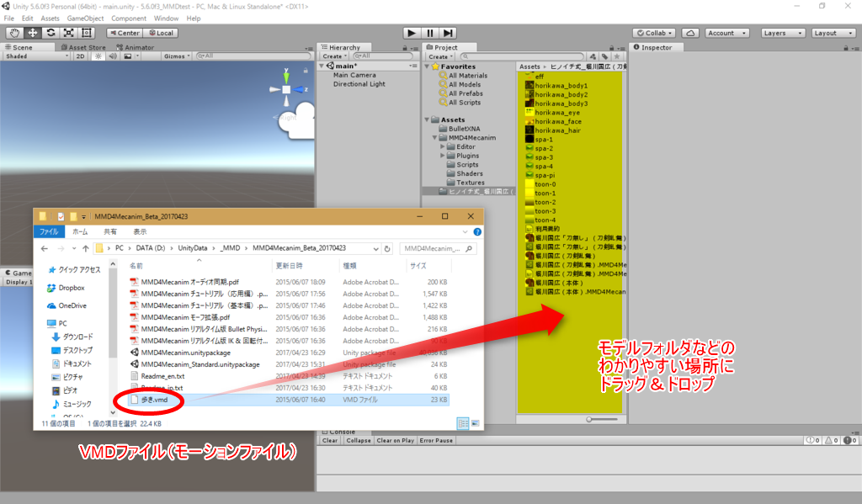
Task: Select the Move tool in Unity toolbar
Action: [x=33, y=33]
